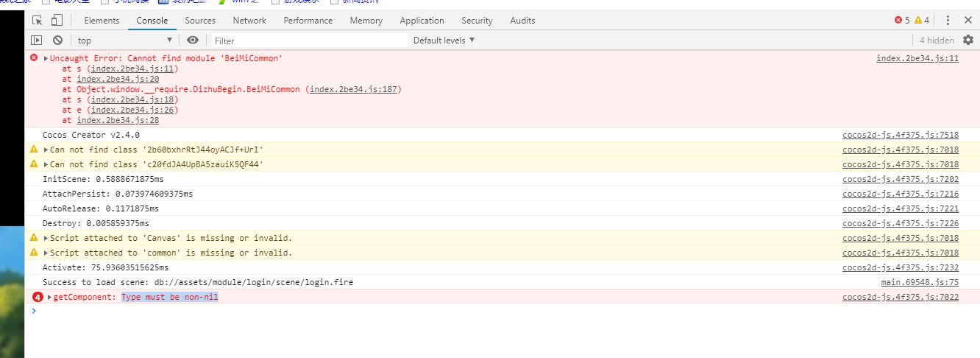The width and height of the screenshot is (980, 358).
Task: Clear the console with the ban icon
Action: coord(57,41)
